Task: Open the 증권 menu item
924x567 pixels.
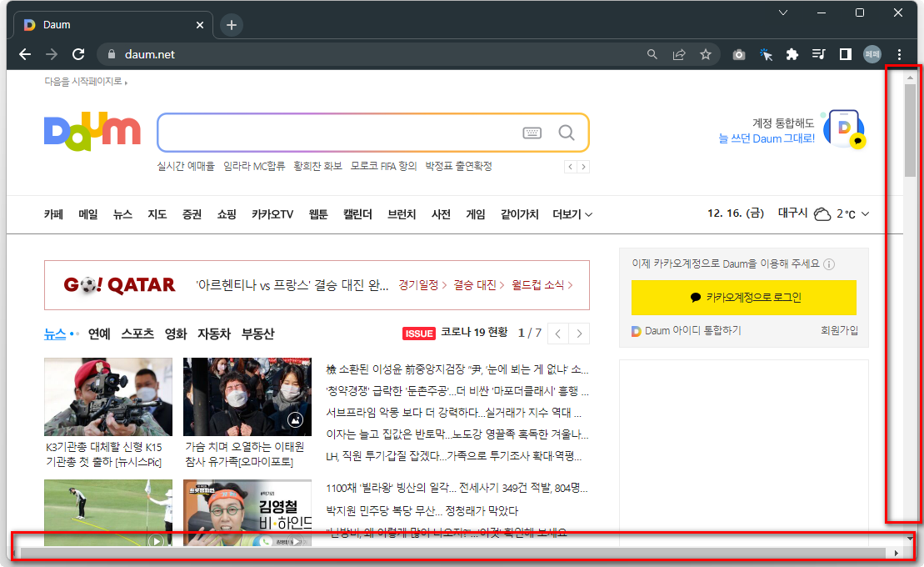Action: coord(192,214)
